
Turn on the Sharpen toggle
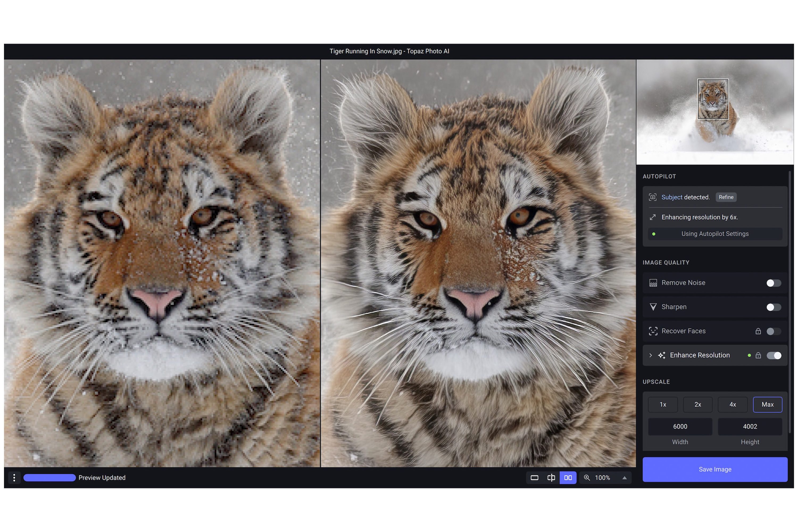click(x=774, y=307)
